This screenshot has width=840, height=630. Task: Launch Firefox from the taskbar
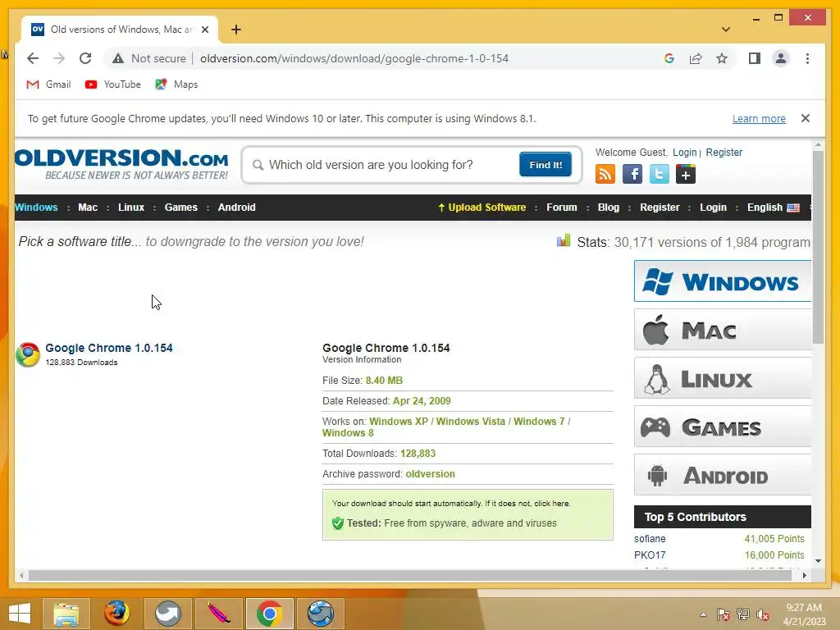116,614
